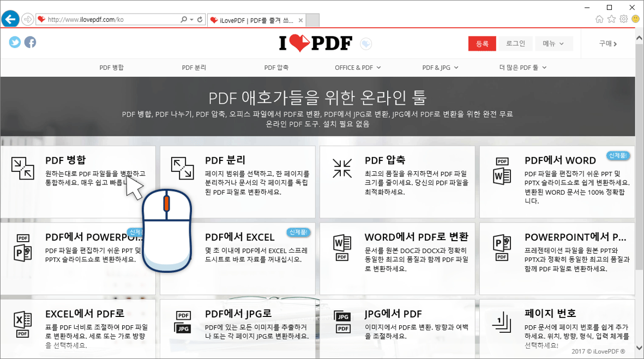Close the iLovePDF browser tab

[x=300, y=20]
